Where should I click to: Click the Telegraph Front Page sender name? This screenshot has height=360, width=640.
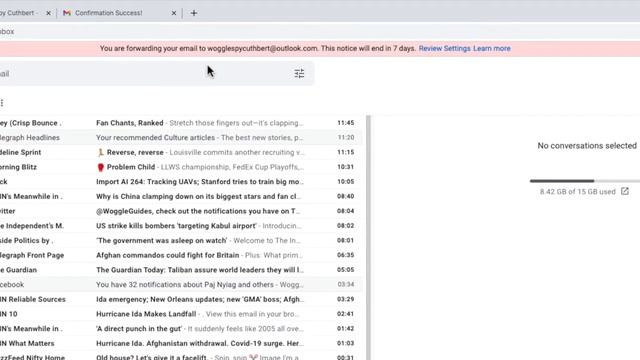[32, 255]
